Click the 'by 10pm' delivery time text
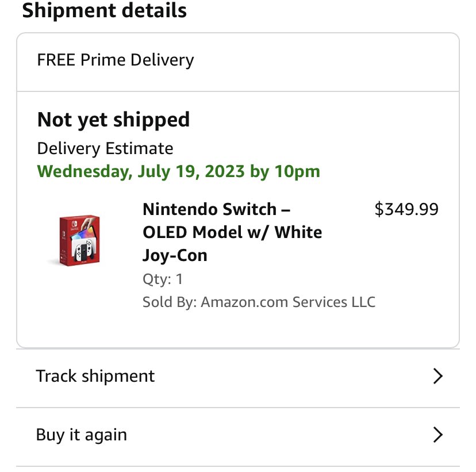This screenshot has height=472, width=476. (285, 171)
